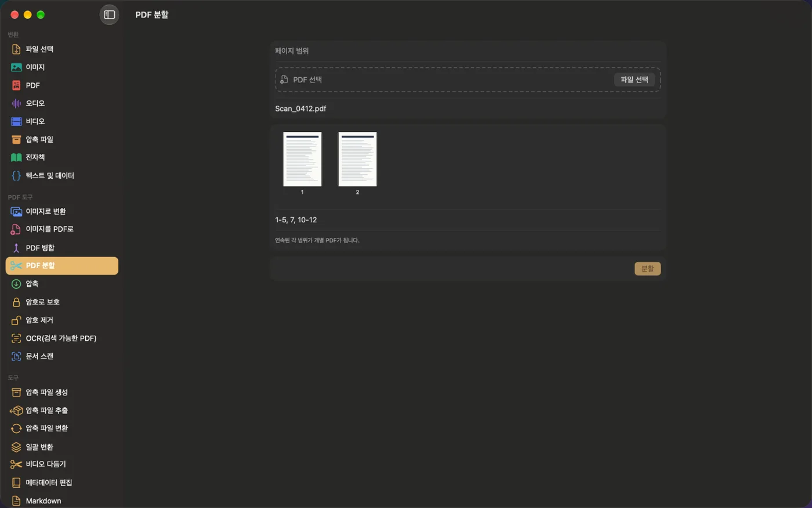
Task: Click the 오디오 waveform icon
Action: click(16, 103)
